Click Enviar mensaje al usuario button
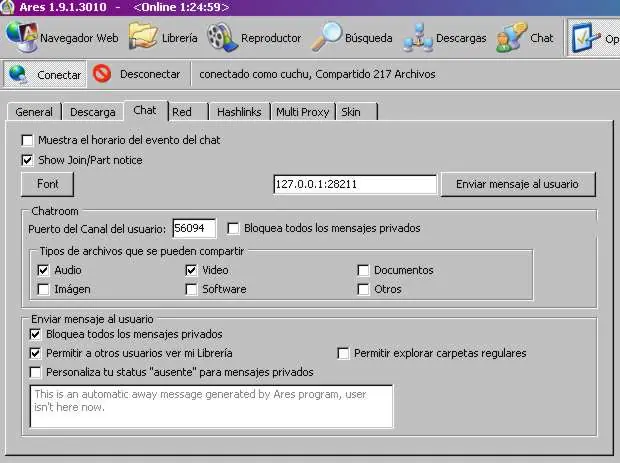The height and width of the screenshot is (463, 620). click(x=518, y=184)
